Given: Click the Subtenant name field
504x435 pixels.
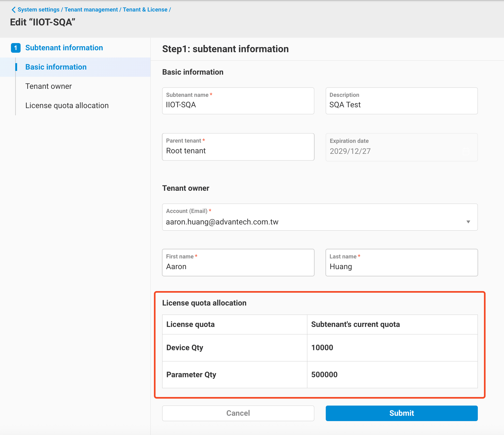Looking at the screenshot, I should pyautogui.click(x=238, y=105).
